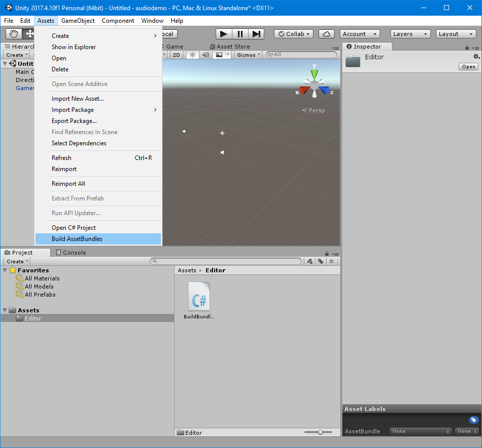
Task: Select the Move tool
Action: 29,34
